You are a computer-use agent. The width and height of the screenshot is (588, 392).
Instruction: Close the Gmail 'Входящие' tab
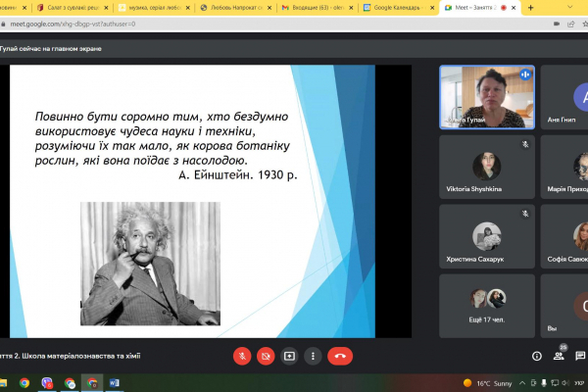[351, 8]
